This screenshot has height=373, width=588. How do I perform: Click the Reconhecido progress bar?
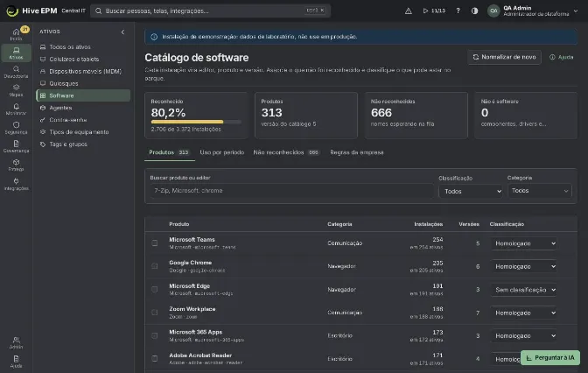click(196, 122)
